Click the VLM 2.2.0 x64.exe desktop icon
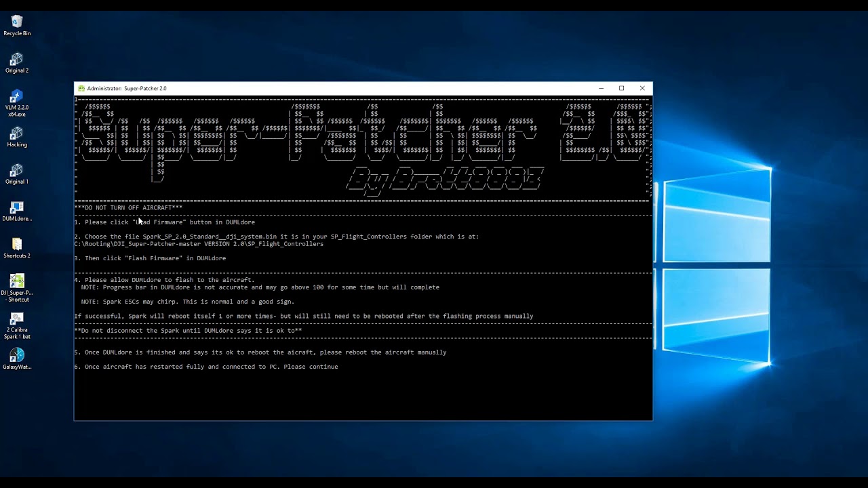The image size is (868, 488). point(17,103)
